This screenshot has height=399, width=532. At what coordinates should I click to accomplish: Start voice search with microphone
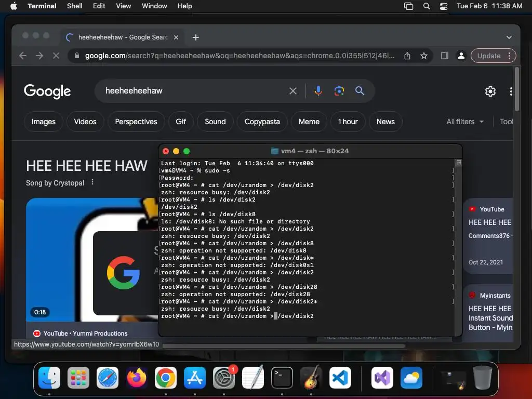tap(318, 91)
